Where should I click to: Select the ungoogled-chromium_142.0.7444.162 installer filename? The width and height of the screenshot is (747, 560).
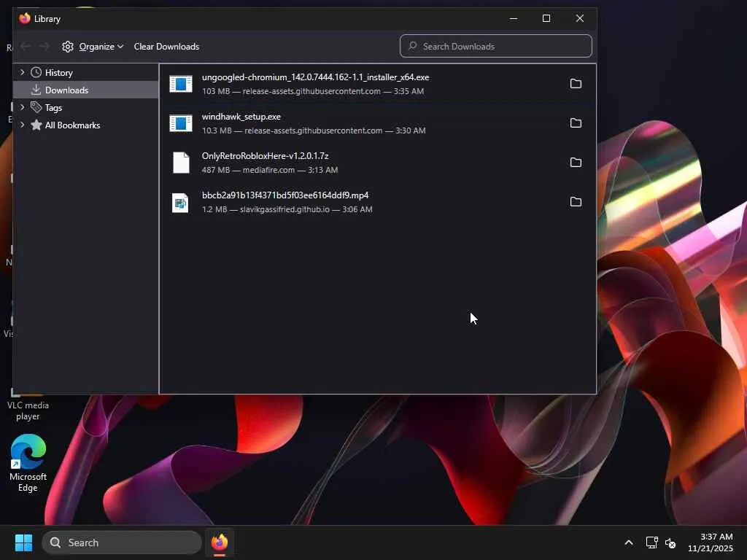click(315, 77)
